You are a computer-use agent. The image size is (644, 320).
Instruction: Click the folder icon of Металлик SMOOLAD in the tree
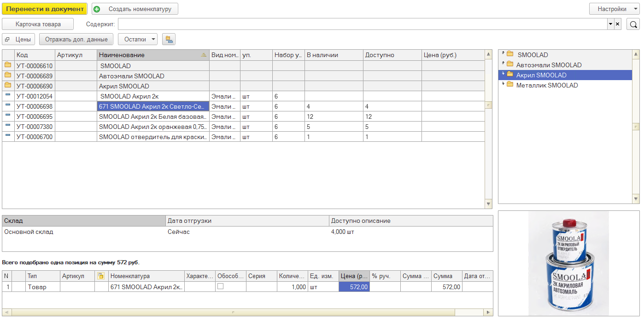[510, 85]
